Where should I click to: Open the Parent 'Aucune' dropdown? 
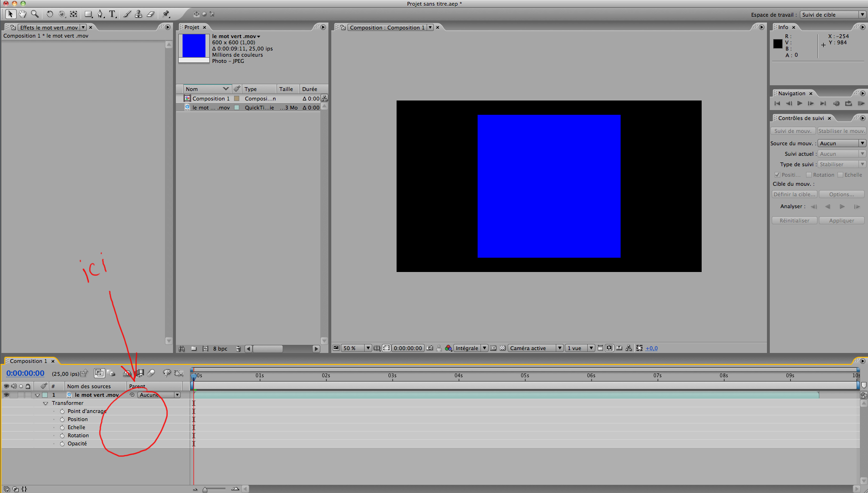click(159, 395)
